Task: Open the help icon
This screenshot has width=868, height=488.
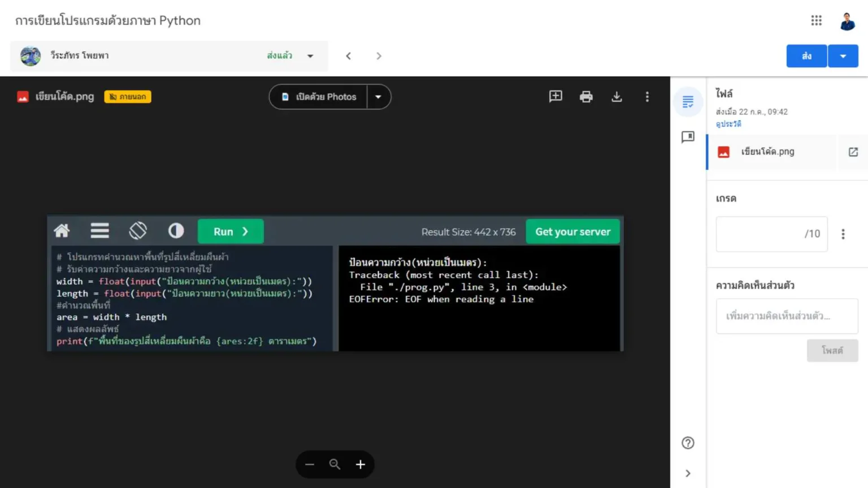Action: point(688,443)
